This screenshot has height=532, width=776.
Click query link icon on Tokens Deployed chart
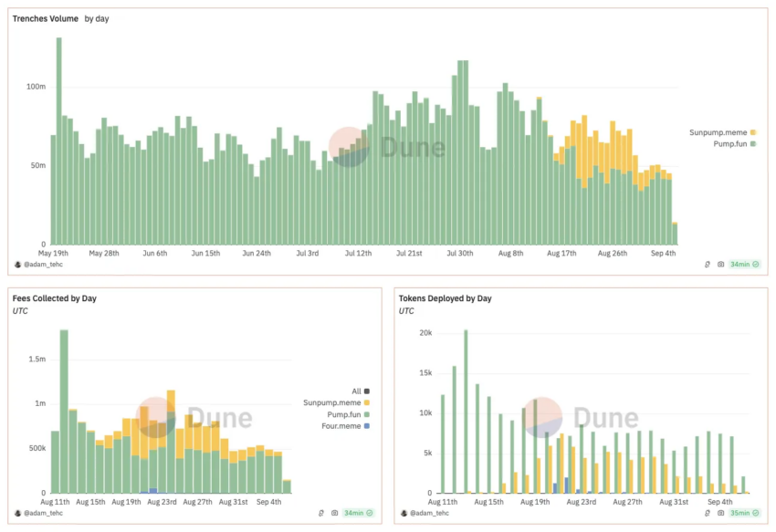pyautogui.click(x=708, y=513)
